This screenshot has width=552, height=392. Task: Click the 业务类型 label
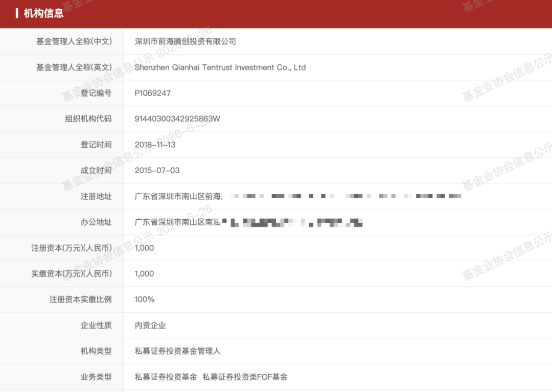point(96,377)
